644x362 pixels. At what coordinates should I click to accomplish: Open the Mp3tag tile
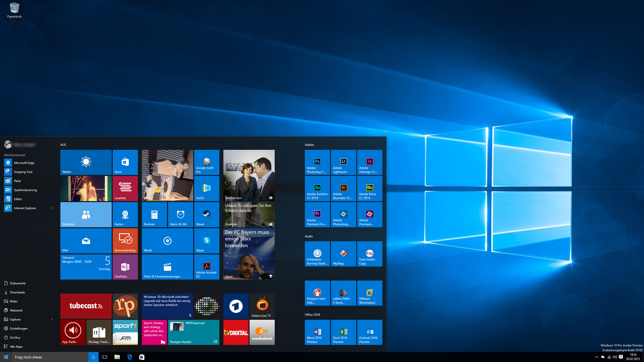click(x=343, y=254)
